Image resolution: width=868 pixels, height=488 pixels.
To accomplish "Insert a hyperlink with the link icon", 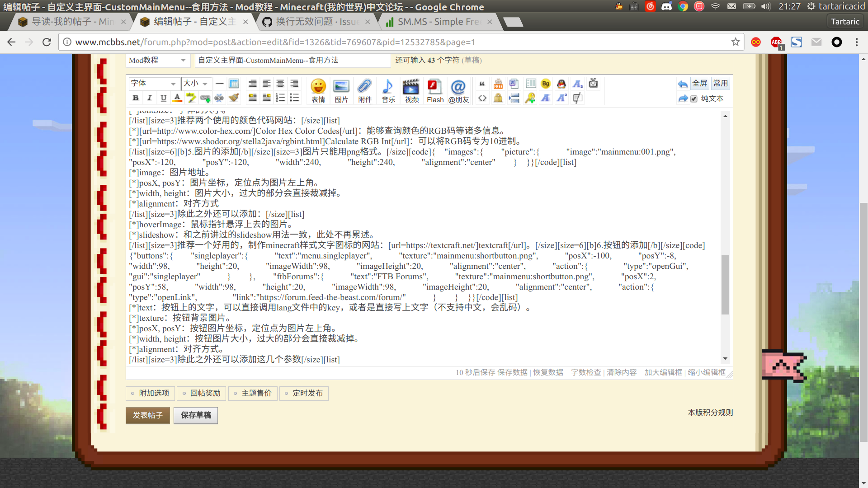I will [x=205, y=98].
